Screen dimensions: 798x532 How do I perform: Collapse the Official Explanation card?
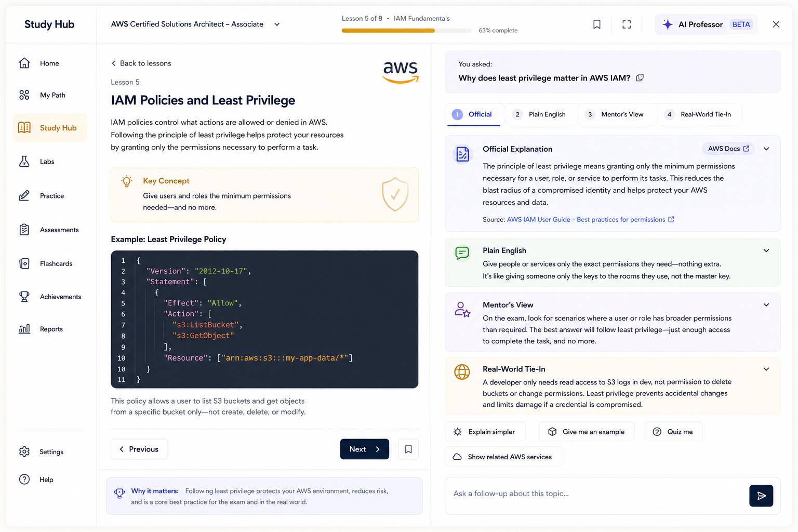[x=766, y=149]
